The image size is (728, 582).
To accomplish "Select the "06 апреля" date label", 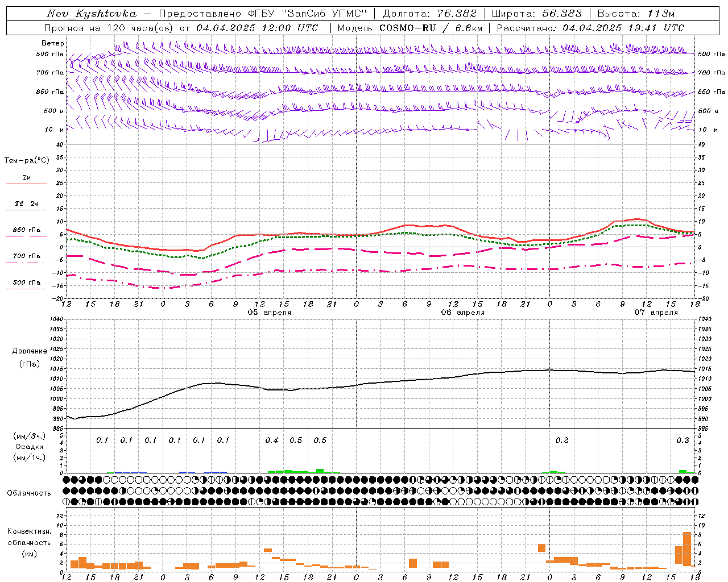I will click(x=463, y=313).
